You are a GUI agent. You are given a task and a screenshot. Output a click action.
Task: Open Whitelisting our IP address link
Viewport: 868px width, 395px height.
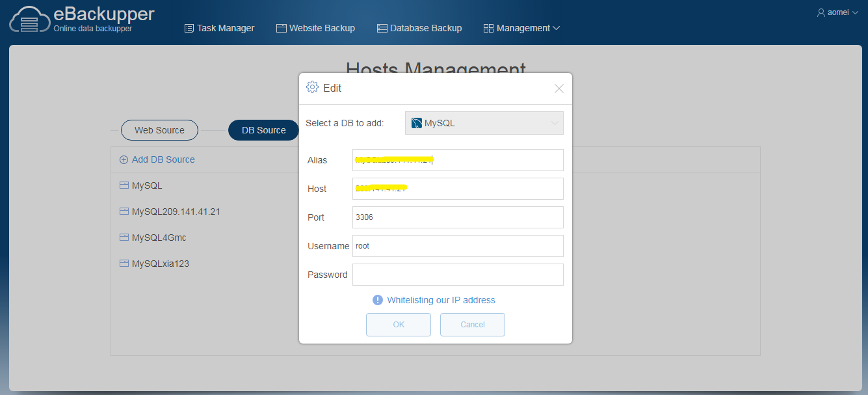tap(441, 300)
